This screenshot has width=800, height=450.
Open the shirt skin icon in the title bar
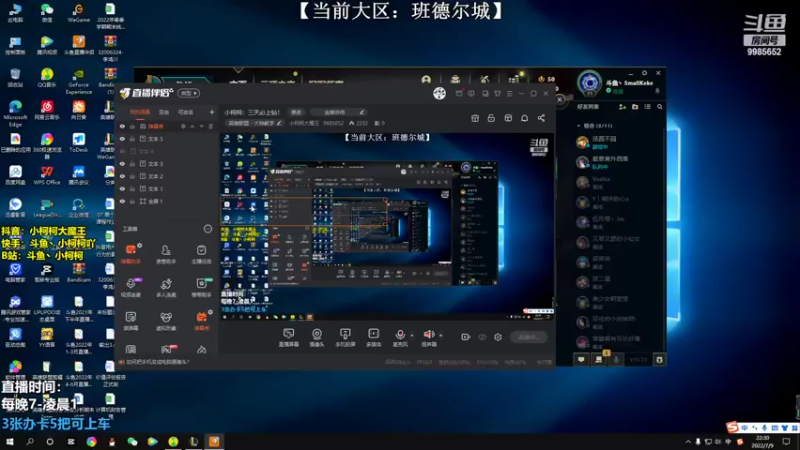497,93
